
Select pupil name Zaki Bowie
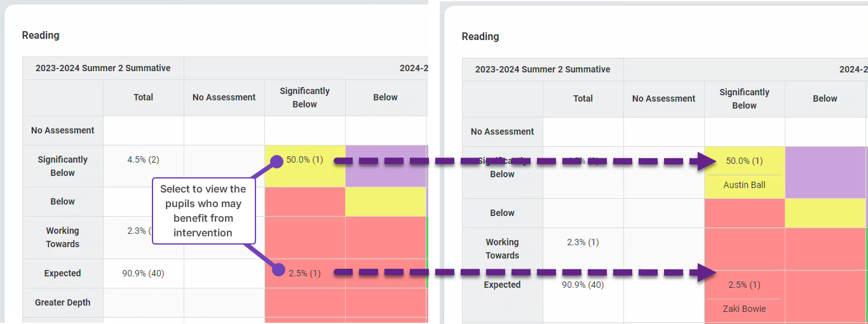point(744,309)
